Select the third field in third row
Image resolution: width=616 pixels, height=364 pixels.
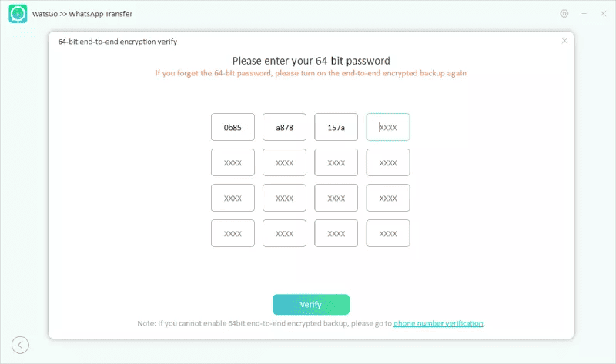point(336,198)
